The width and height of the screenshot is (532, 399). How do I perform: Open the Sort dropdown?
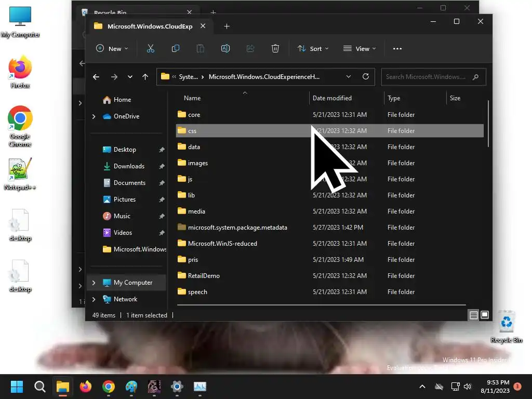point(313,48)
